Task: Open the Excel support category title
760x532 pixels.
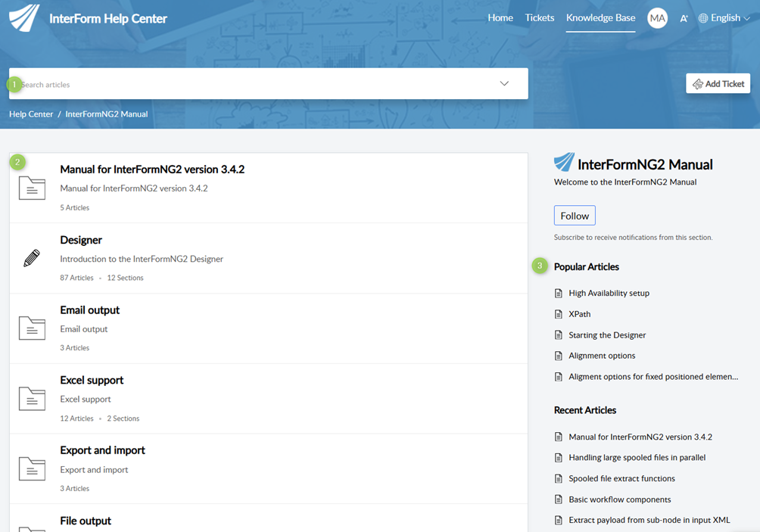Action: (x=92, y=381)
